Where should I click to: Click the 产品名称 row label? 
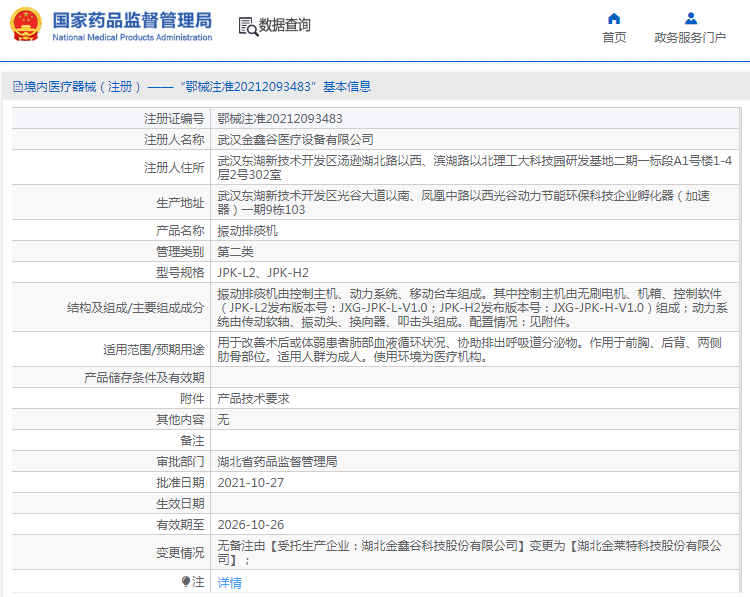pyautogui.click(x=180, y=231)
